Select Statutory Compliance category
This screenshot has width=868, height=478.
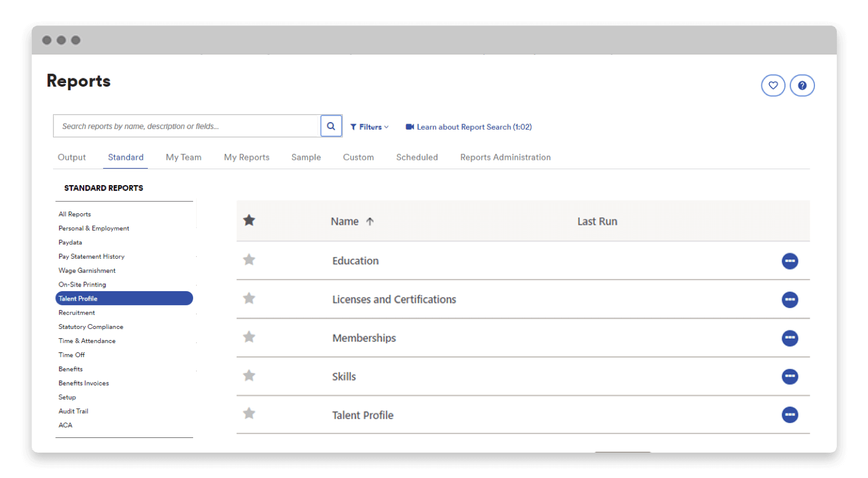[x=91, y=327]
